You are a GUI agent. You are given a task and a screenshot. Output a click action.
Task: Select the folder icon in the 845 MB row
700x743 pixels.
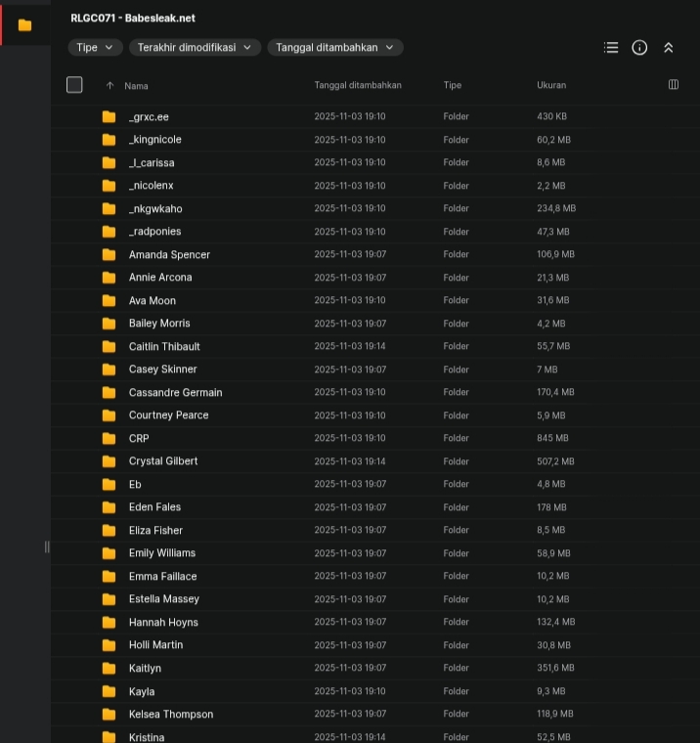(109, 438)
